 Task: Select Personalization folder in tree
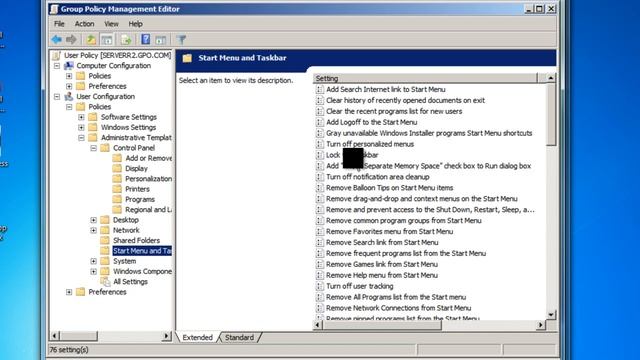click(149, 178)
